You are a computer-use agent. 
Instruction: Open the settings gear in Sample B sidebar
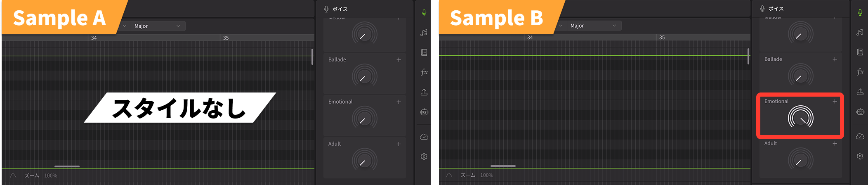pyautogui.click(x=860, y=156)
